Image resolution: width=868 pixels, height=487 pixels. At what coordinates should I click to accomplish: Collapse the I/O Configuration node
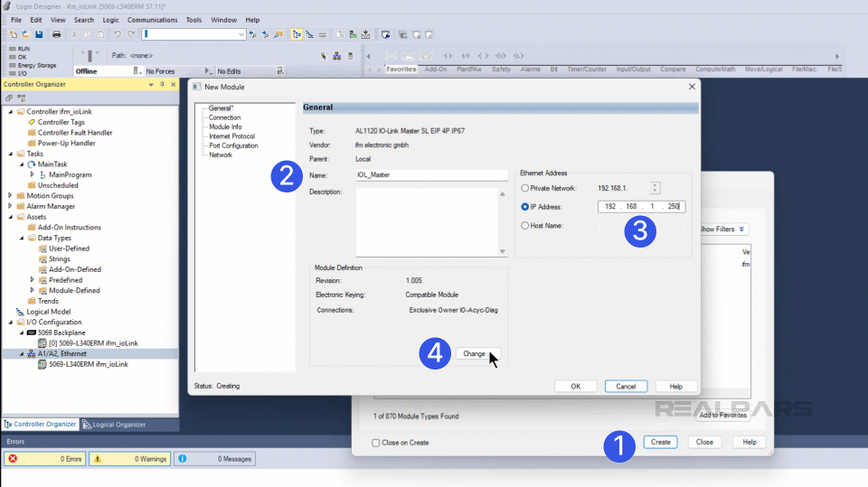(11, 322)
